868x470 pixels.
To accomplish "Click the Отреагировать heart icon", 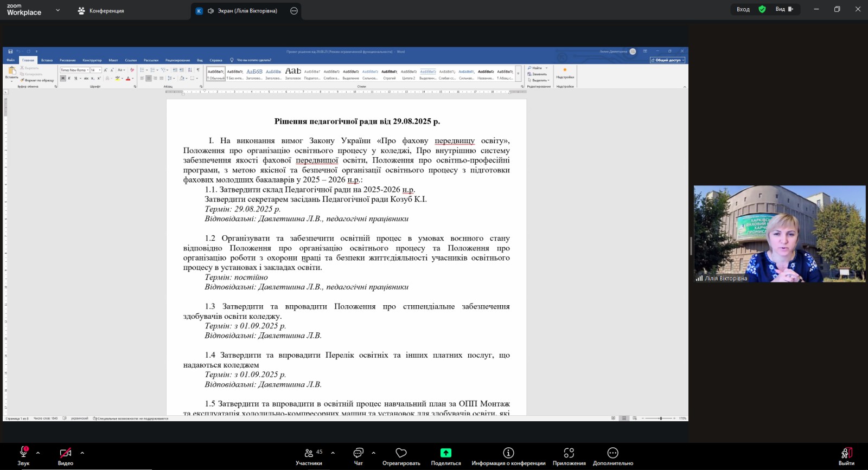I will click(x=401, y=453).
